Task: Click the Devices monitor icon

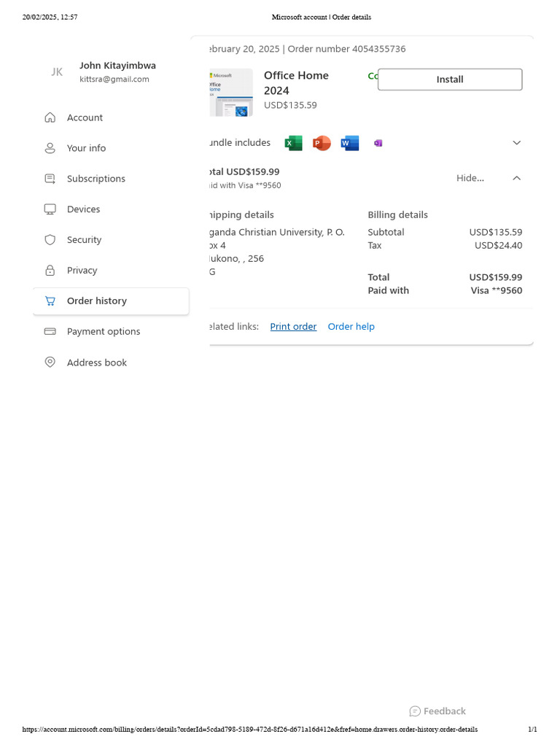Action: coord(50,209)
